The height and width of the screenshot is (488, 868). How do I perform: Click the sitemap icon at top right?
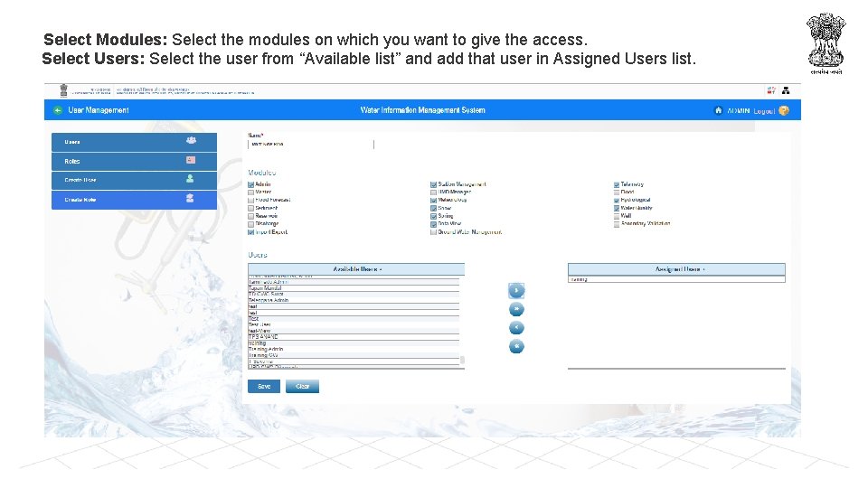(x=786, y=90)
